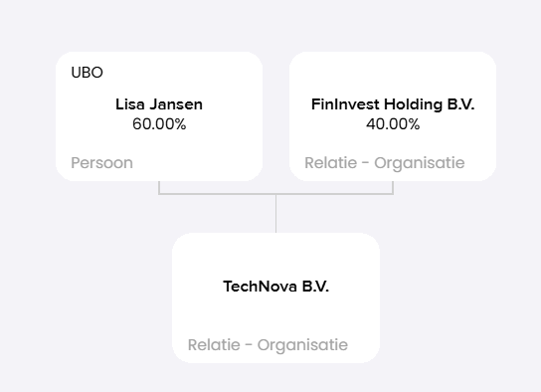Click the horizontal connector joining both shareholders
The height and width of the screenshot is (392, 541).
coord(276,194)
